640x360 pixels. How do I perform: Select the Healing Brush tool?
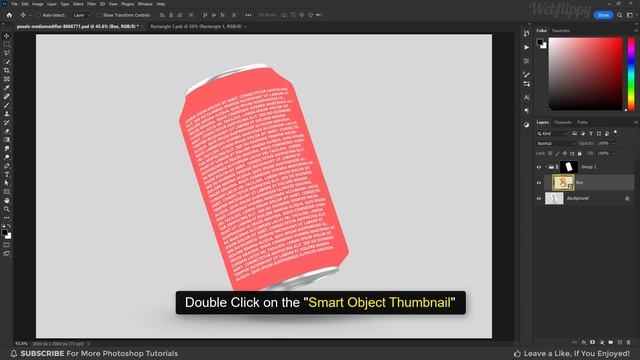(x=7, y=96)
